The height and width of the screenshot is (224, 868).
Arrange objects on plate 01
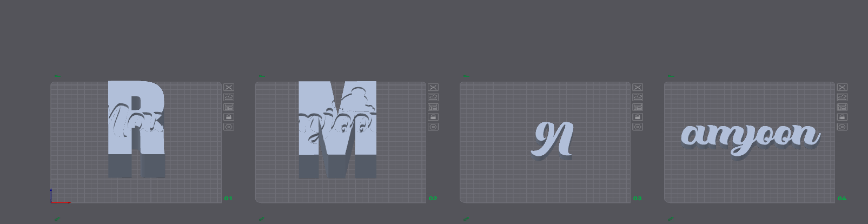[x=229, y=107]
